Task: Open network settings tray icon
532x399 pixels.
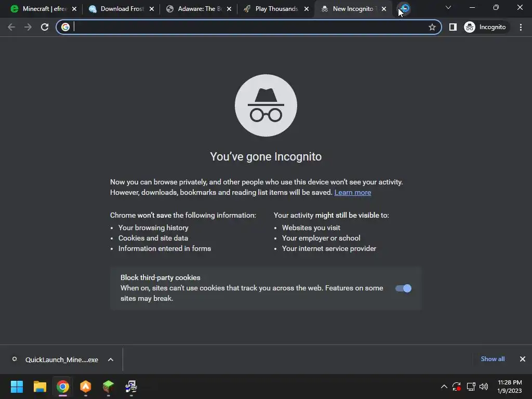Action: 471,387
